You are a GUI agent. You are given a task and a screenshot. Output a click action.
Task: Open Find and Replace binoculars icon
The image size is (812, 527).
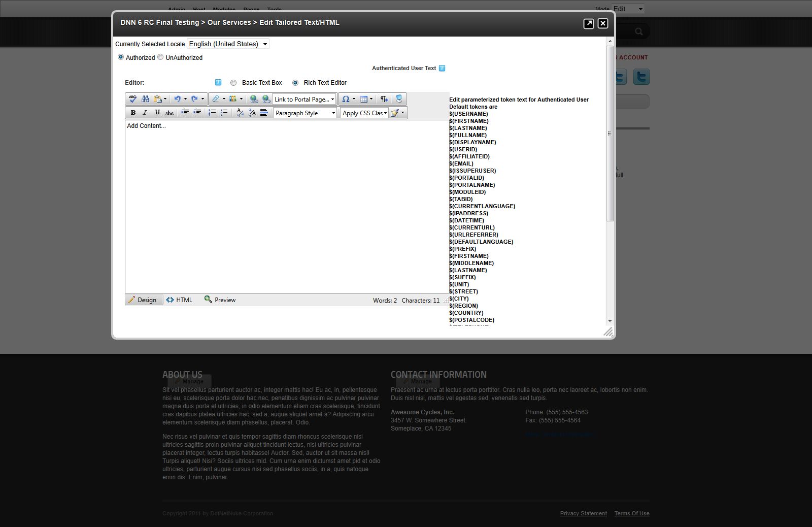pyautogui.click(x=145, y=99)
